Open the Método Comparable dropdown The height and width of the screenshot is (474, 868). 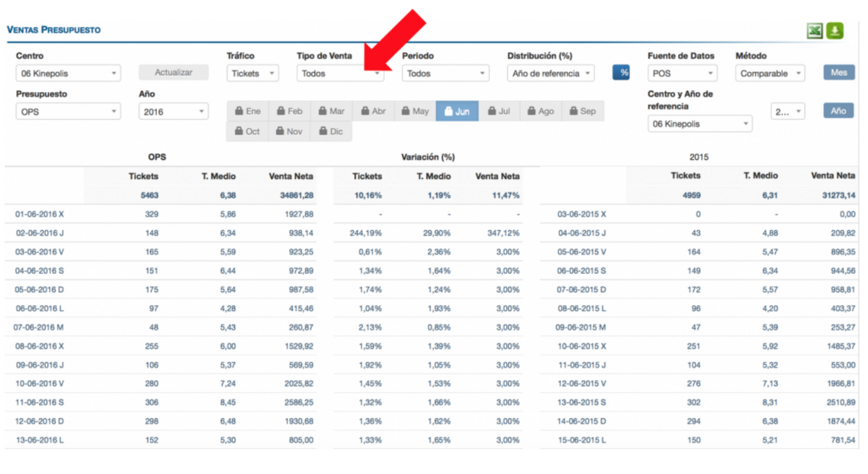click(769, 73)
